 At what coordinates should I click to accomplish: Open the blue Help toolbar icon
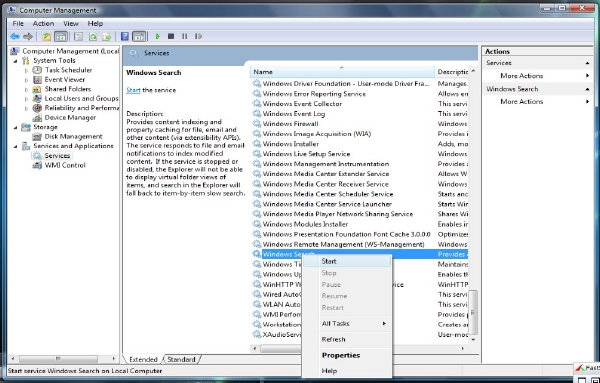[x=125, y=36]
